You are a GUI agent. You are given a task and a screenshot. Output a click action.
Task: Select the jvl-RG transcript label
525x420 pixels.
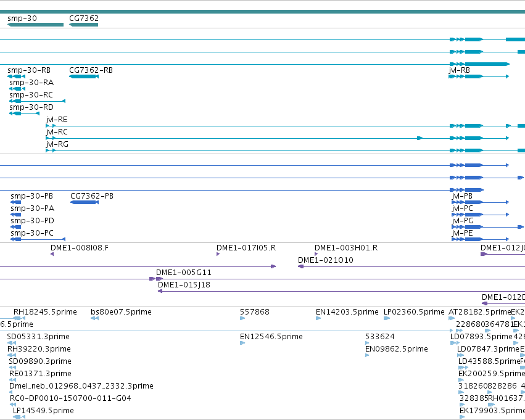[57, 144]
